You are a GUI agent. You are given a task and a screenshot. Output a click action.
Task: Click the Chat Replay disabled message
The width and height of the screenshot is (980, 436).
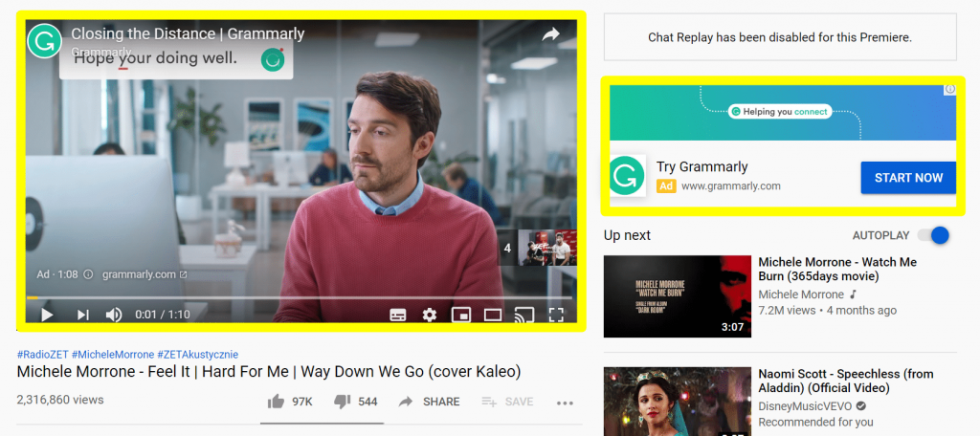click(780, 37)
